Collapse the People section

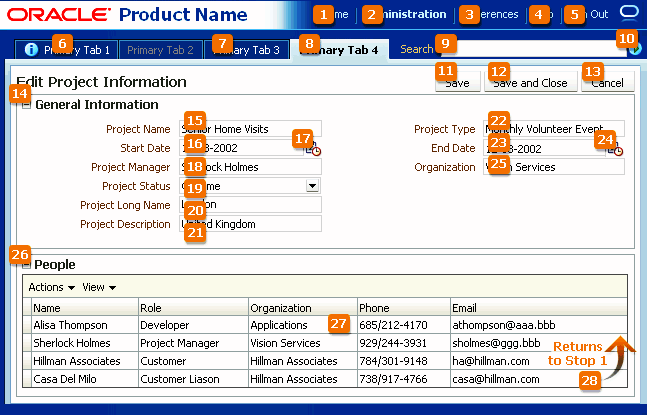(26, 265)
